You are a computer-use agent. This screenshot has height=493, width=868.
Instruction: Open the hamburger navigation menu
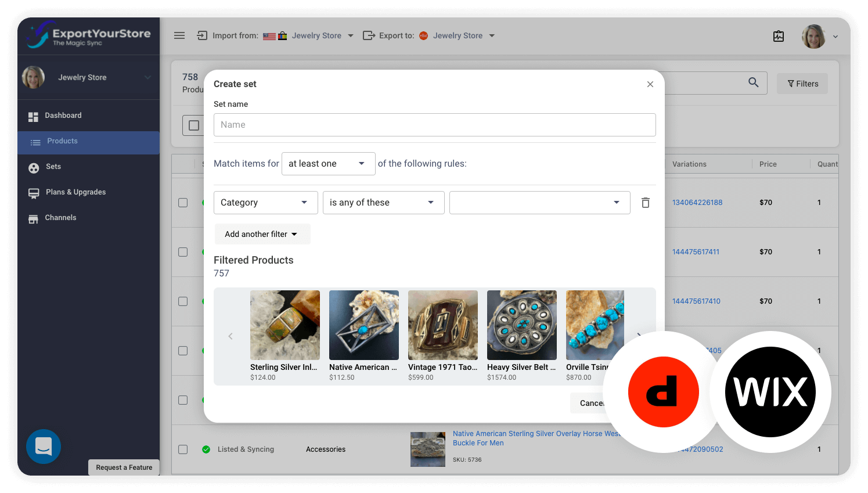(179, 35)
